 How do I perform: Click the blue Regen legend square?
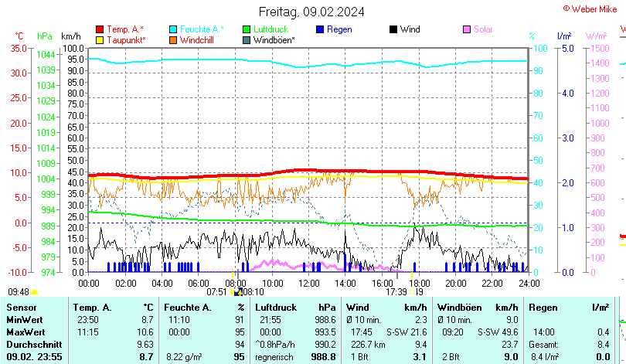[321, 29]
